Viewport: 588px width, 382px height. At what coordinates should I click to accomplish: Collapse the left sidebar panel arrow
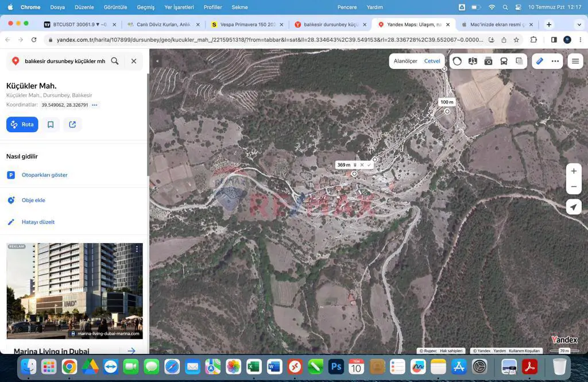(157, 61)
